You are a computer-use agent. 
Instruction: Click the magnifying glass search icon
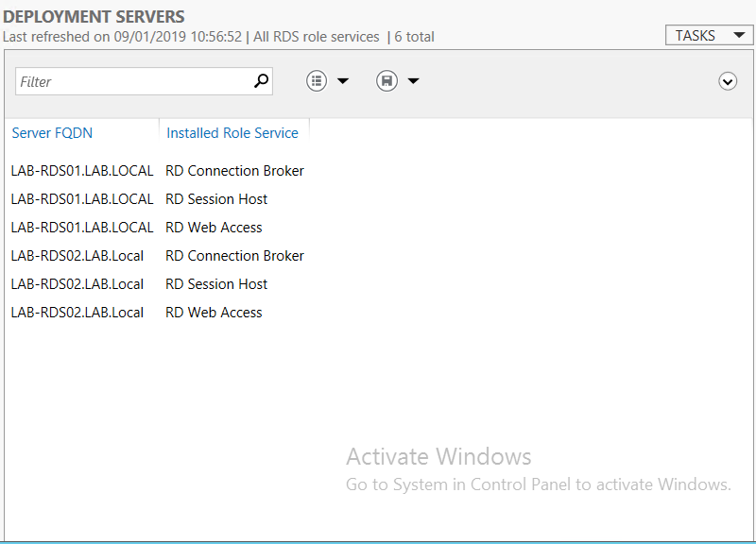click(262, 81)
